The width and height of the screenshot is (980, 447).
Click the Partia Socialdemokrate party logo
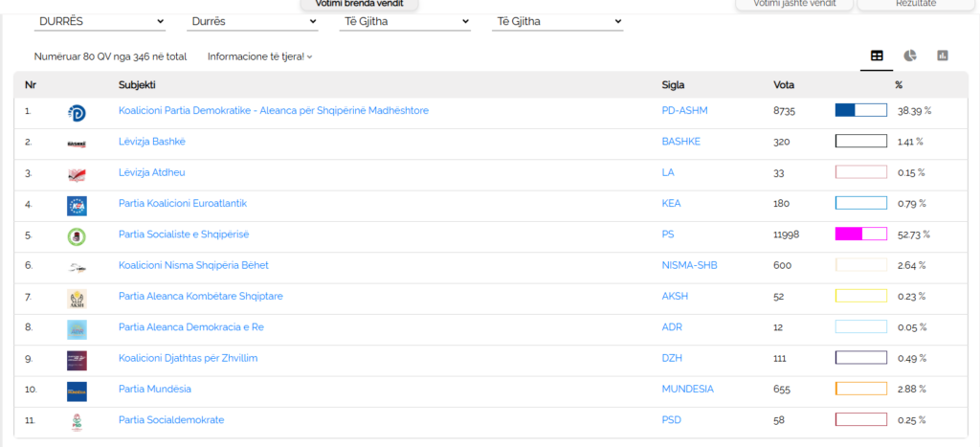coord(77,421)
